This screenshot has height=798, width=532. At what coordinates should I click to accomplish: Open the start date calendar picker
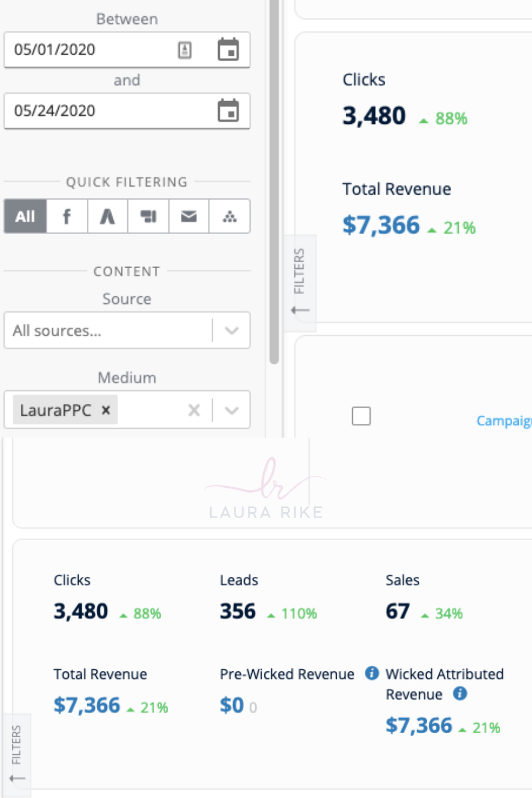pyautogui.click(x=228, y=49)
